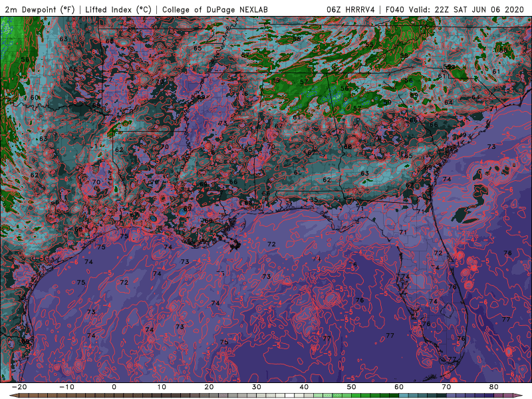Click the 40 tick label on the color scale
Screen dimensions: 532x399
304,387
